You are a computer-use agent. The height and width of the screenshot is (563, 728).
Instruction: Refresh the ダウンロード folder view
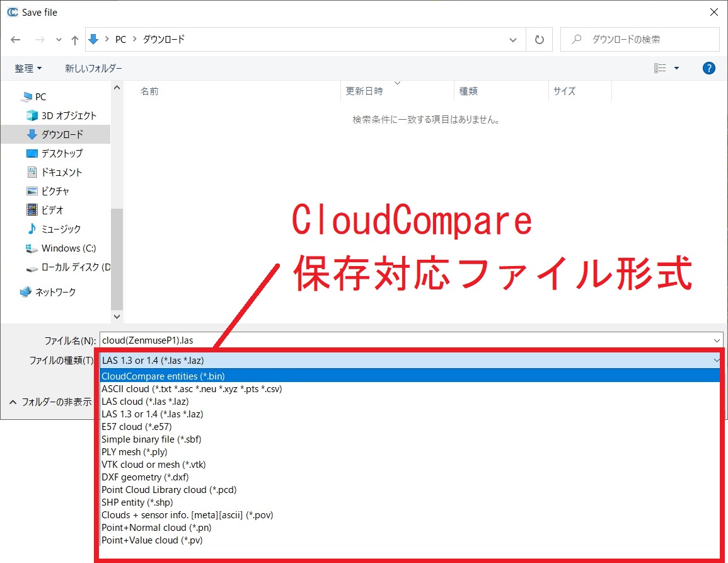click(x=539, y=40)
